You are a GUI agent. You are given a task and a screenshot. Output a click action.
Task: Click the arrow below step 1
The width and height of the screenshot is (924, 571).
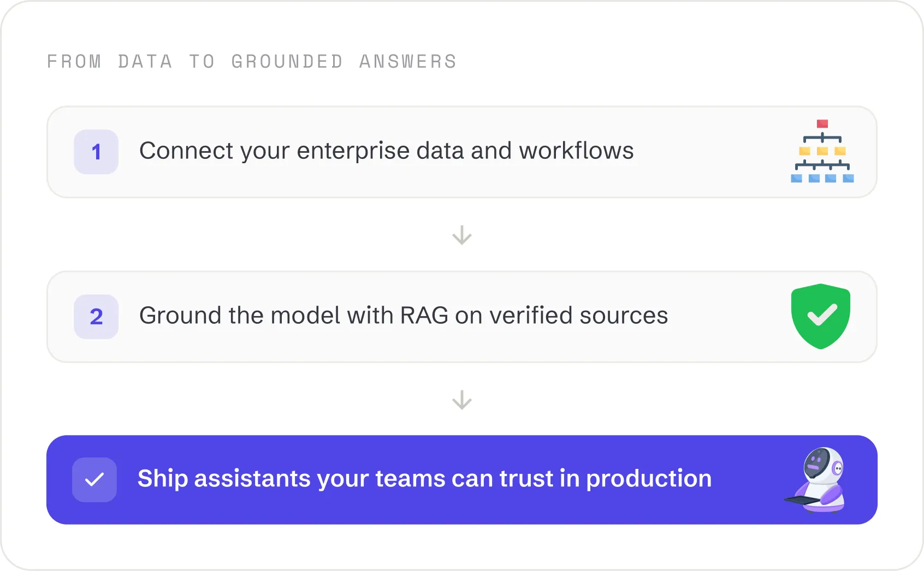click(462, 235)
